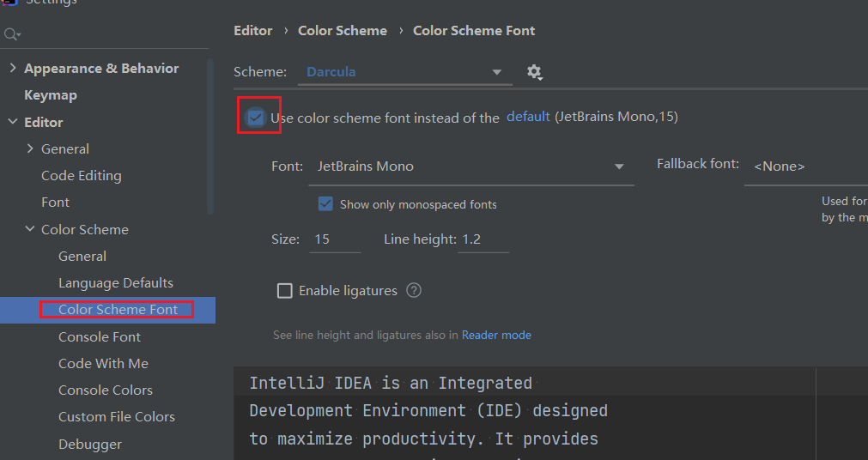Open the scheme gear actions menu

click(x=534, y=72)
